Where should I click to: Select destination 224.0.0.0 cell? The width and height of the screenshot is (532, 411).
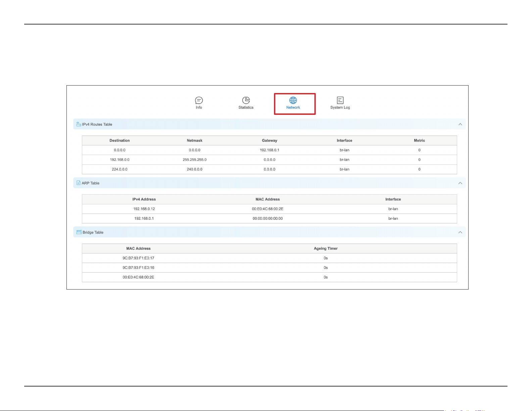click(120, 169)
